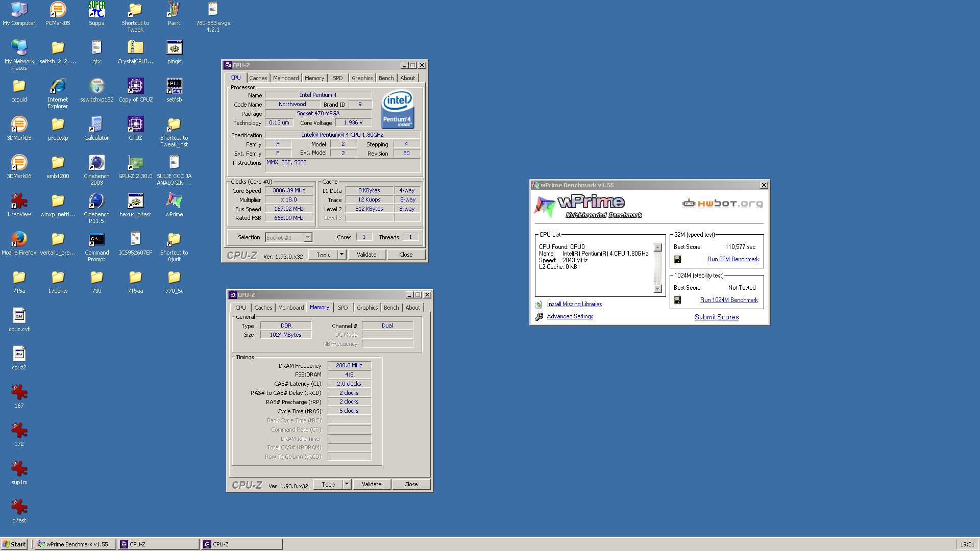Click the taskbar clock showing 19:31
Screen dimensions: 980x551
tap(967, 544)
